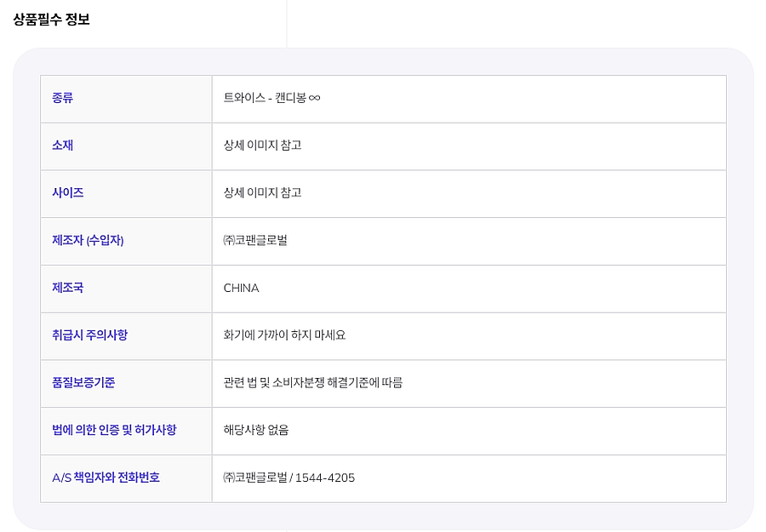Screen dimensions: 766x532
Task: Click 상세 이미지 참고 in 사이즈 row
Action: point(262,193)
